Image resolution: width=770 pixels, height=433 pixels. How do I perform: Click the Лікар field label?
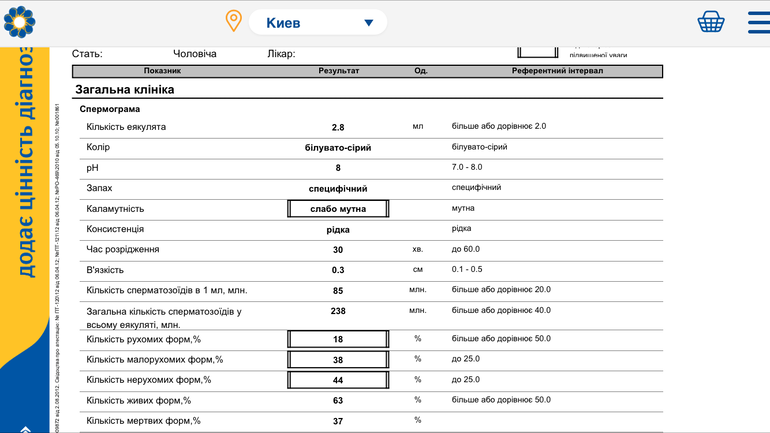(x=281, y=54)
